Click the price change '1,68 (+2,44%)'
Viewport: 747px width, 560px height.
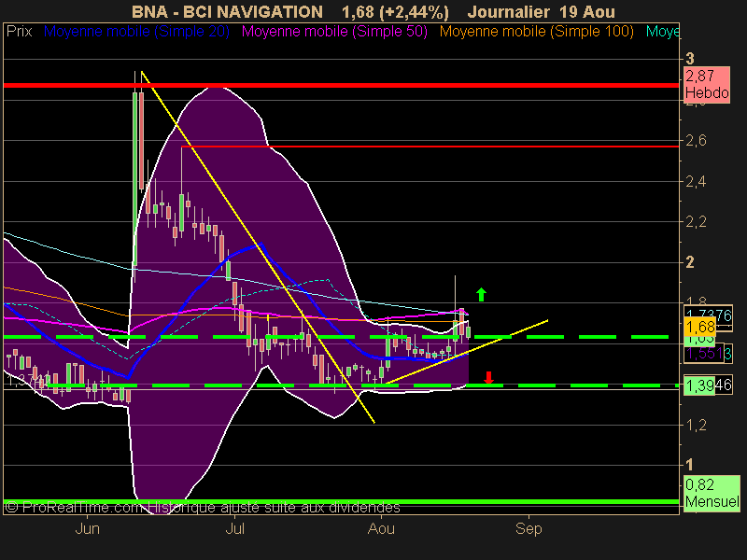tap(395, 12)
